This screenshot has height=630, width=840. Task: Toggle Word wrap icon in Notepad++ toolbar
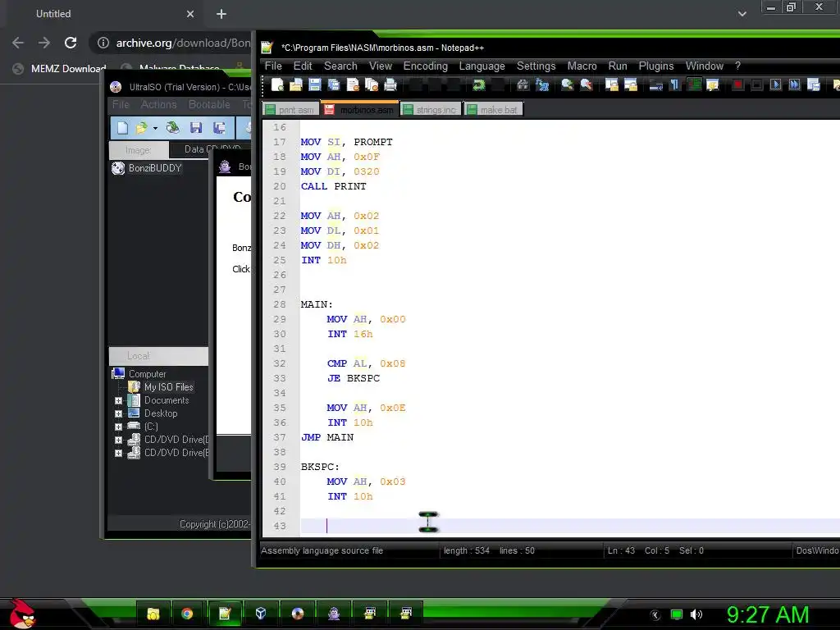(655, 84)
